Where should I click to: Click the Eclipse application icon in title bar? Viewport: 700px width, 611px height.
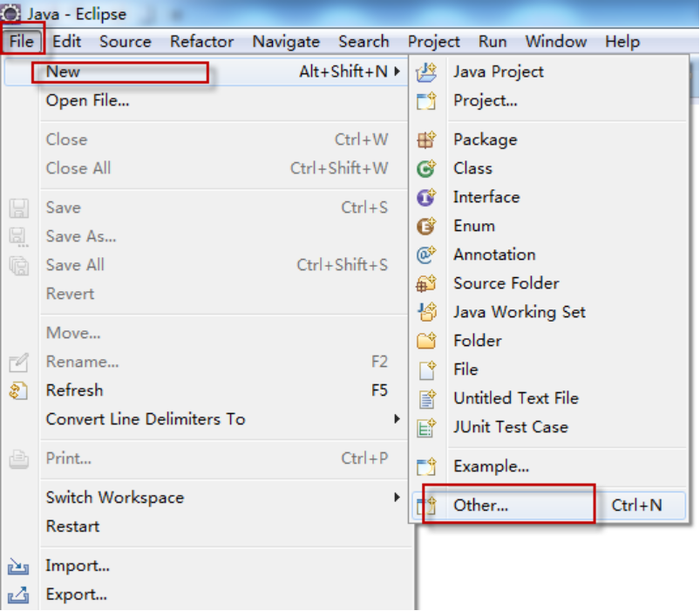pos(10,13)
